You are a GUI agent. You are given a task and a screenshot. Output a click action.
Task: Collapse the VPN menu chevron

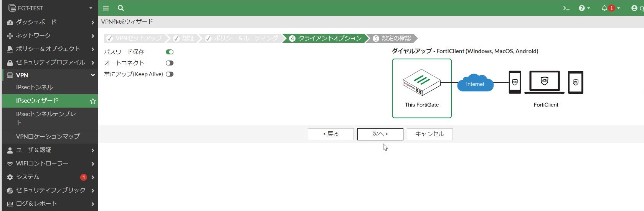click(x=92, y=75)
